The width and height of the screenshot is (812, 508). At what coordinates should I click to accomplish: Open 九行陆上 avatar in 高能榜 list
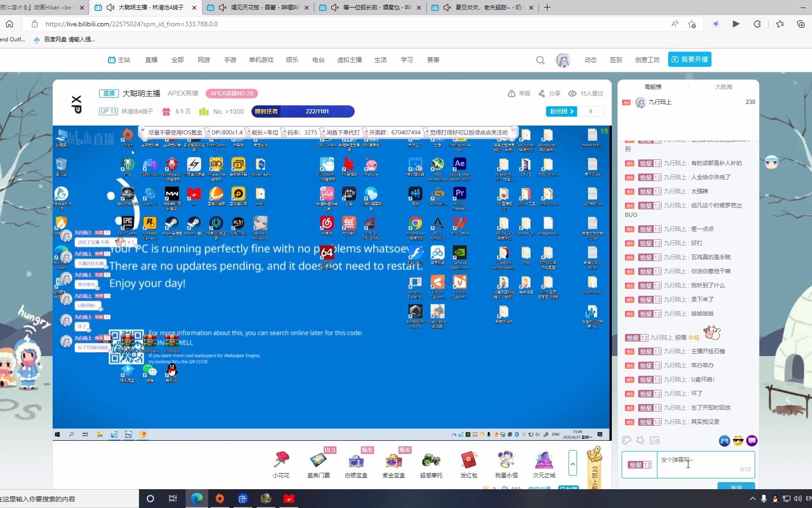click(640, 102)
